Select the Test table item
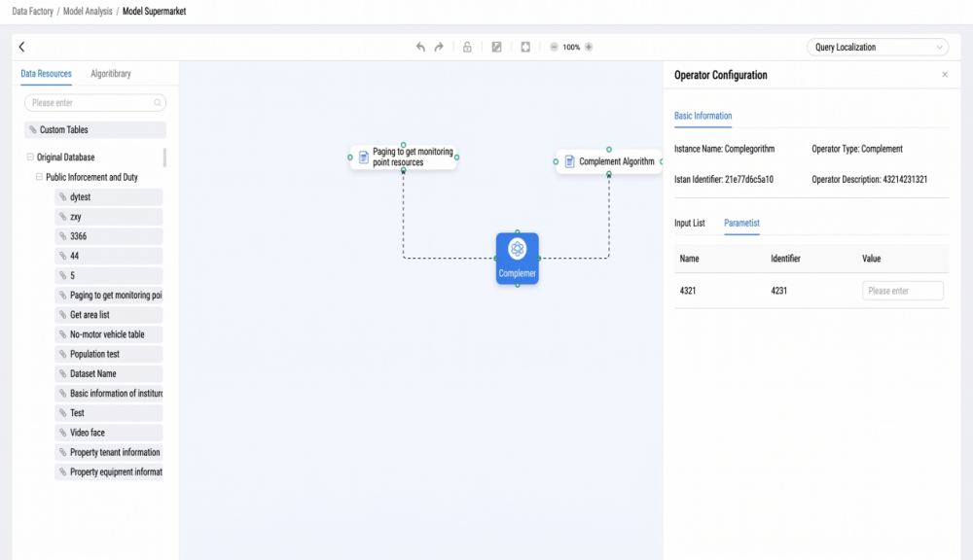The height and width of the screenshot is (560, 973). pyautogui.click(x=109, y=413)
